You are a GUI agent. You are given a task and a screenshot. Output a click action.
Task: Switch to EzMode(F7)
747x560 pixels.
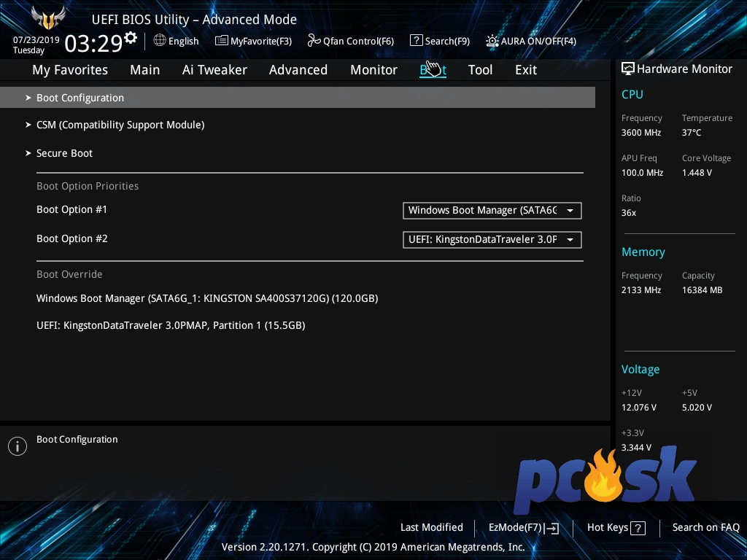click(x=516, y=528)
